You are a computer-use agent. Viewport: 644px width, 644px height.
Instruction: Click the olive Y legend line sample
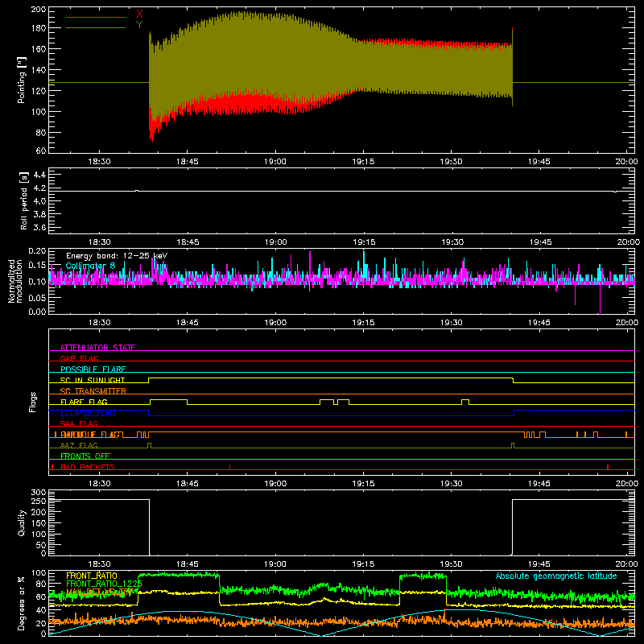96,28
